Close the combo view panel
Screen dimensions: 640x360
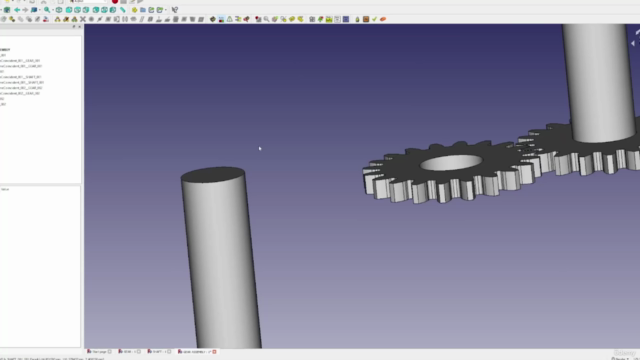click(x=79, y=27)
